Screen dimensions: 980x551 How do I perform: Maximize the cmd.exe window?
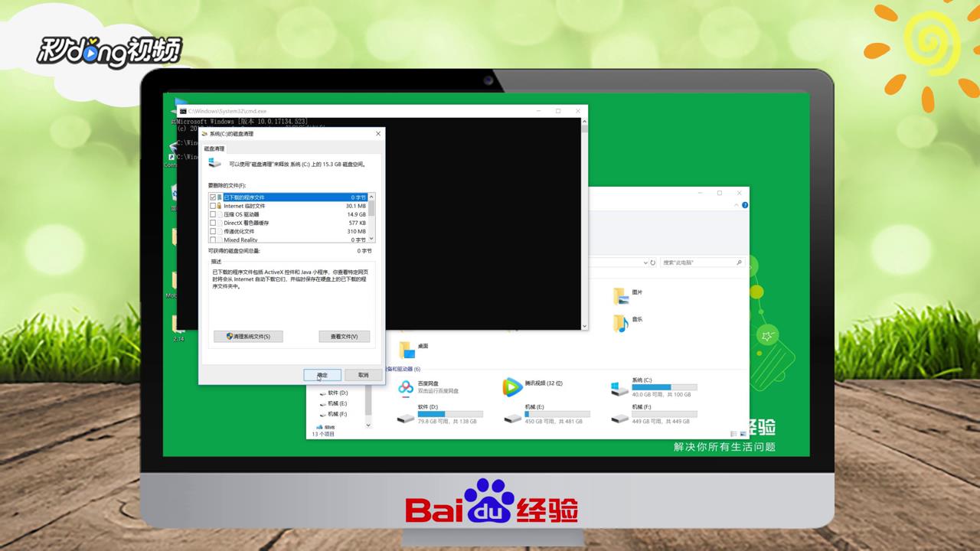pos(557,111)
